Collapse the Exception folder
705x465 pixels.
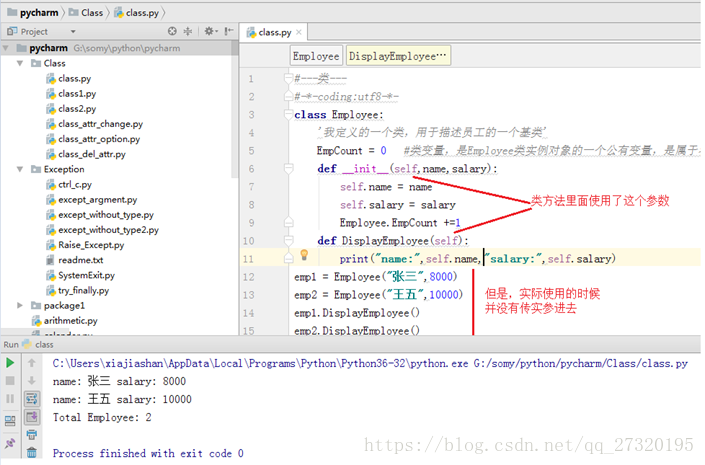[x=20, y=169]
